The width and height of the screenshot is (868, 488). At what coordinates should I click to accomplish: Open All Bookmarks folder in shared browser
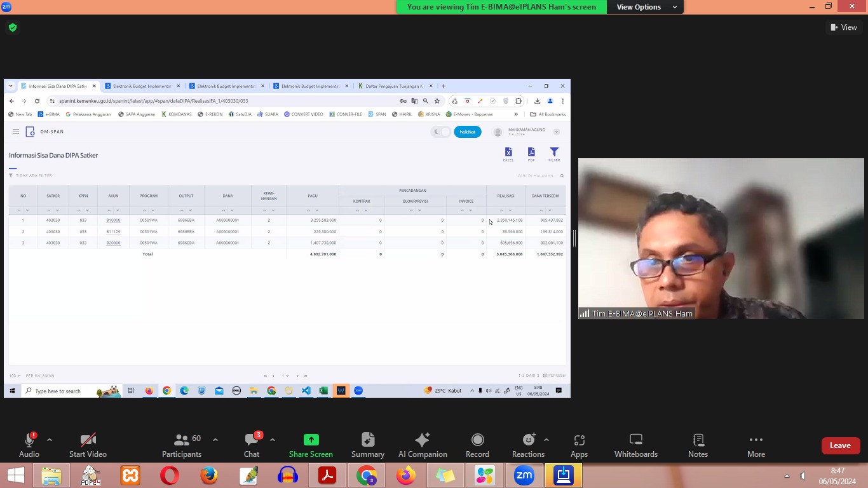(x=548, y=114)
